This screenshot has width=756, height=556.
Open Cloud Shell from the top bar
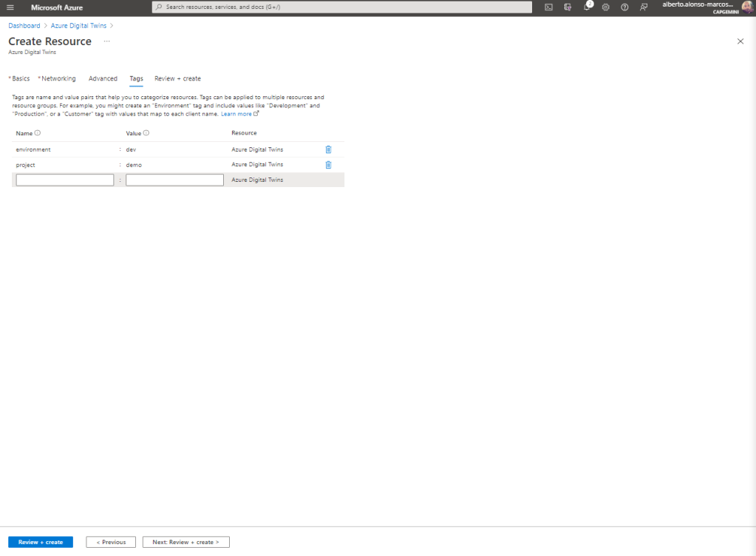point(548,7)
